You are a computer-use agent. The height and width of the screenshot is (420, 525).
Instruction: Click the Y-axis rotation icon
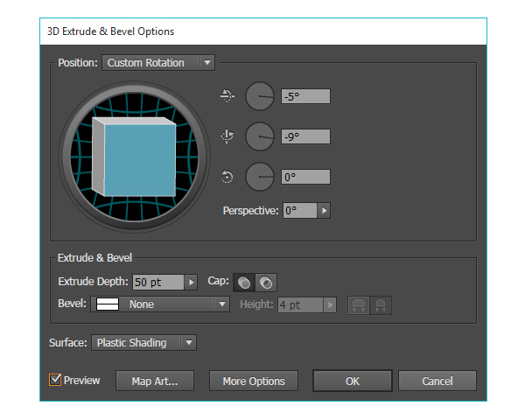pyautogui.click(x=227, y=136)
